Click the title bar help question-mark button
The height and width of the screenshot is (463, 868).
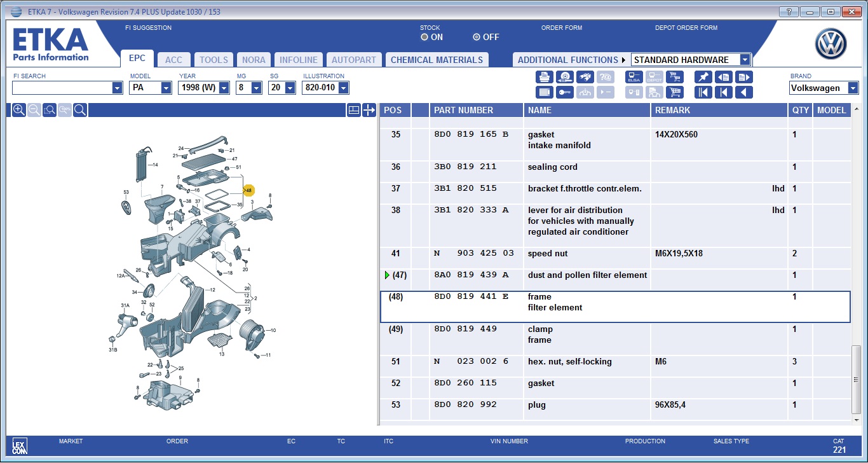tap(788, 11)
